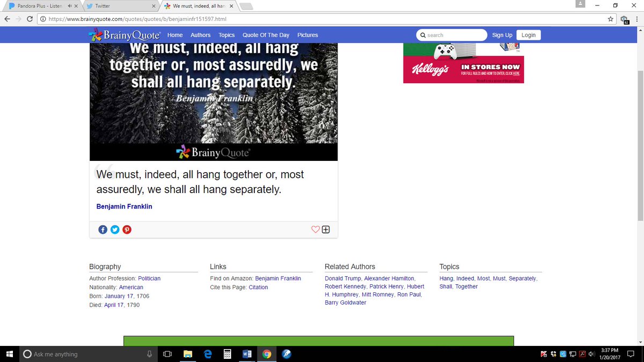Click the Benjamin Franklin quote picture
Screen dimensions: 644x362
214,102
